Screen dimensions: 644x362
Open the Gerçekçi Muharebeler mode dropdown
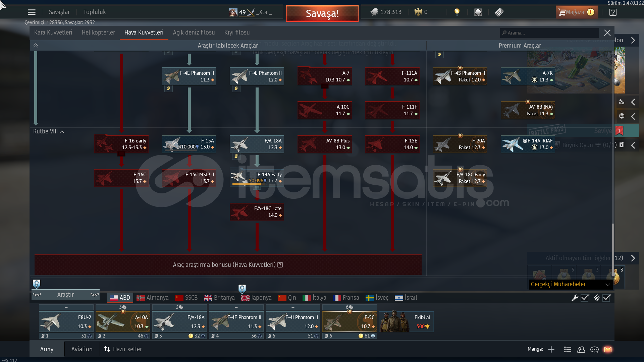(x=571, y=284)
